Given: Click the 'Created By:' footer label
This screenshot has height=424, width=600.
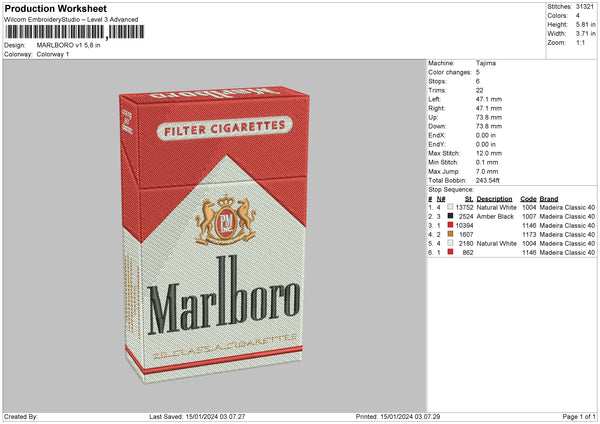Looking at the screenshot, I should 21,416.
